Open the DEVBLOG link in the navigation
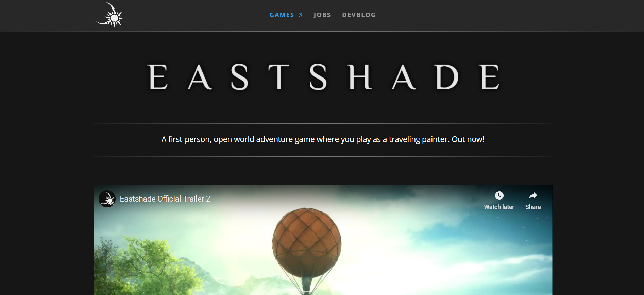This screenshot has width=644, height=295. 359,15
